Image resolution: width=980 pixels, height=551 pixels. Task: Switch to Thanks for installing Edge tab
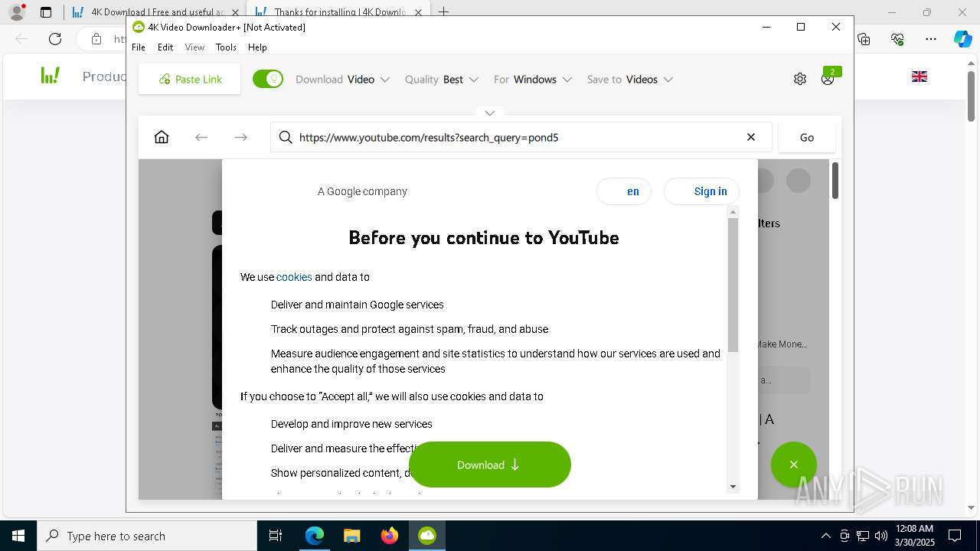337,12
